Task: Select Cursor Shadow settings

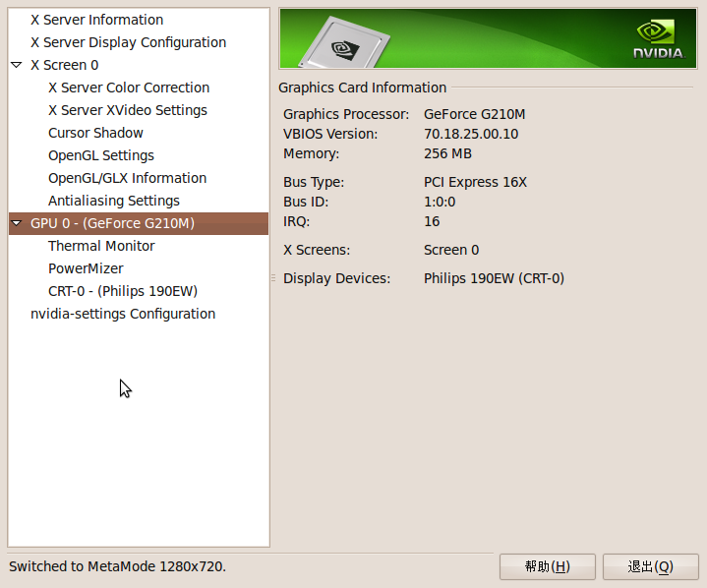Action: [95, 133]
